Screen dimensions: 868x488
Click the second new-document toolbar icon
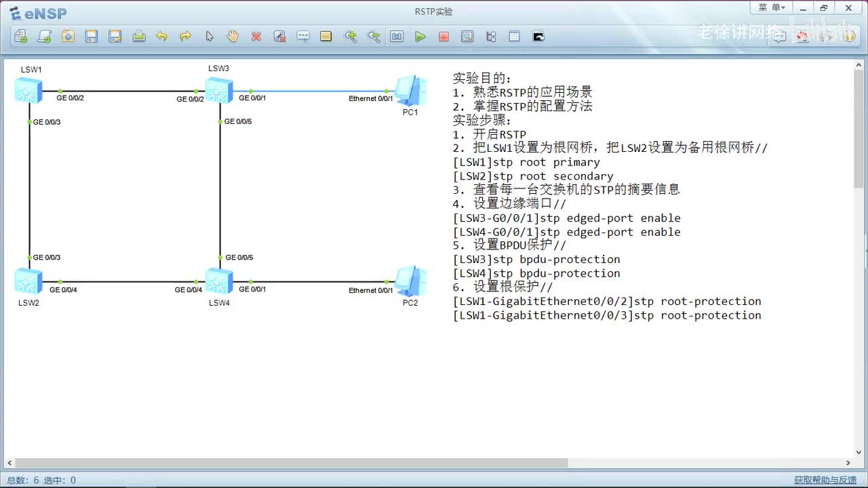point(45,37)
